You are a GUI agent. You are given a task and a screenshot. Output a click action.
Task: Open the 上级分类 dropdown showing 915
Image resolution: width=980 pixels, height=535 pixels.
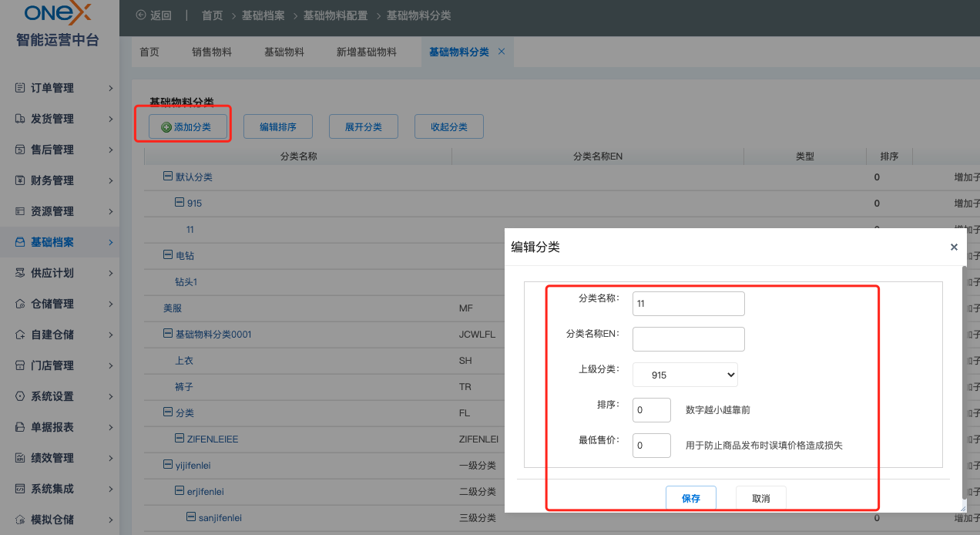pos(685,375)
